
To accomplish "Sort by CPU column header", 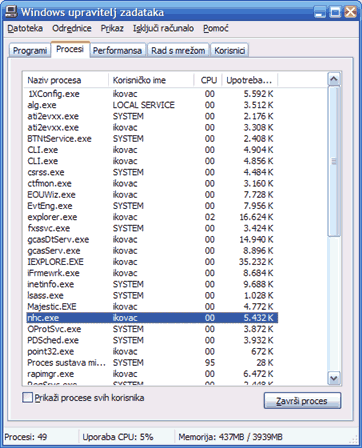I will 208,80.
